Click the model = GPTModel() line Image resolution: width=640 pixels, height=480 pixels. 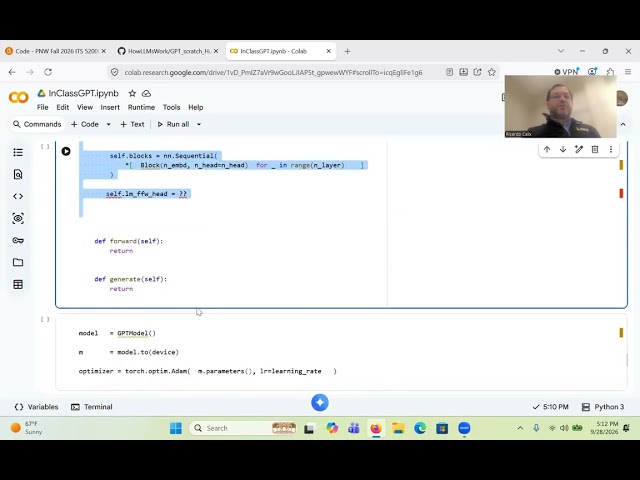117,333
